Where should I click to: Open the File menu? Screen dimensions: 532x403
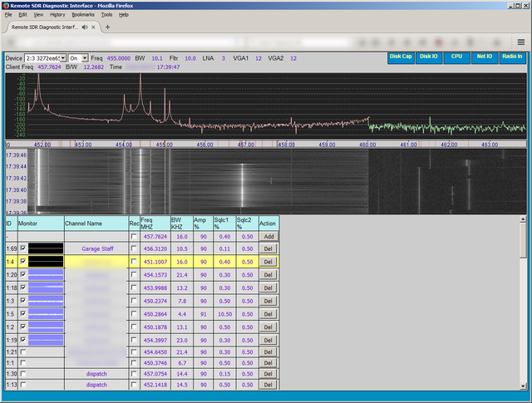8,15
